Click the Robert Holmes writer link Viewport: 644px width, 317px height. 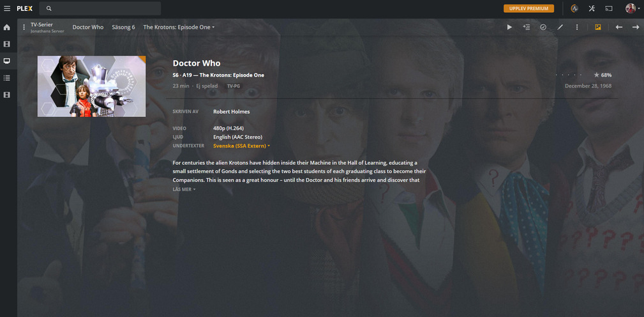[231, 111]
